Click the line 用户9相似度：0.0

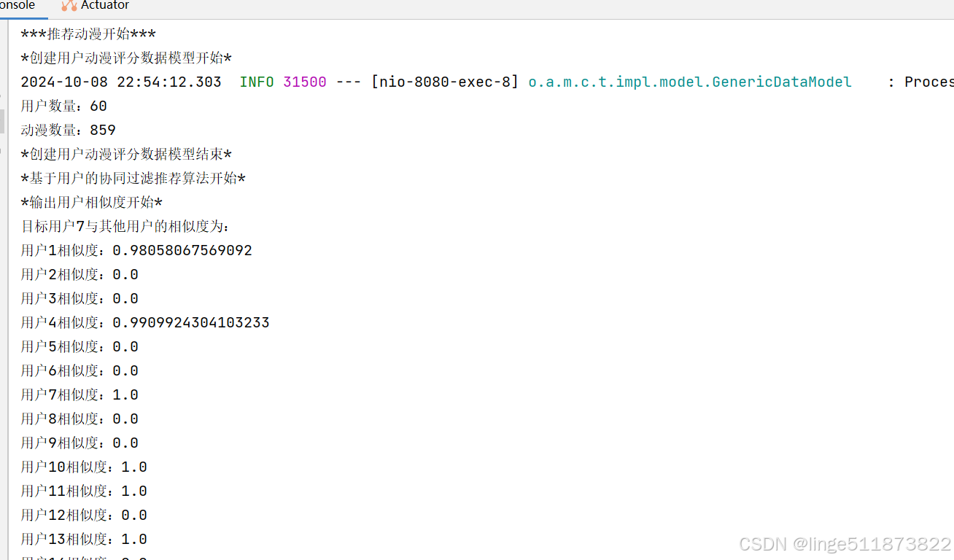[79, 443]
